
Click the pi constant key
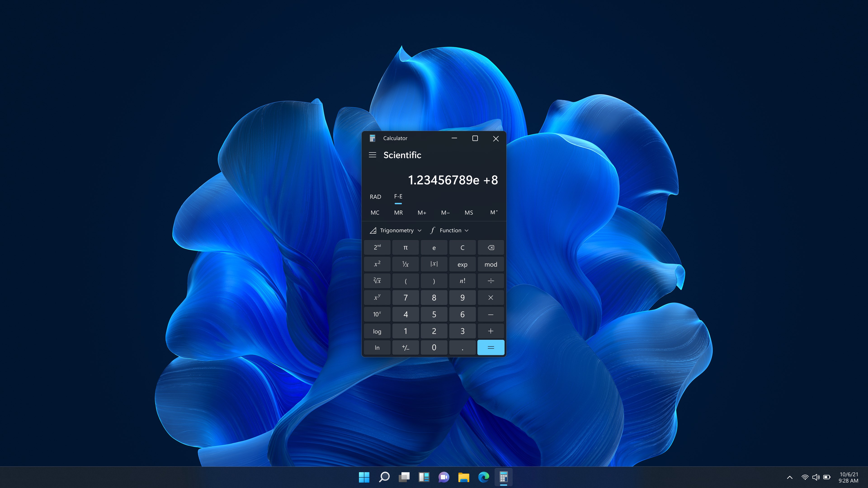[x=405, y=247]
